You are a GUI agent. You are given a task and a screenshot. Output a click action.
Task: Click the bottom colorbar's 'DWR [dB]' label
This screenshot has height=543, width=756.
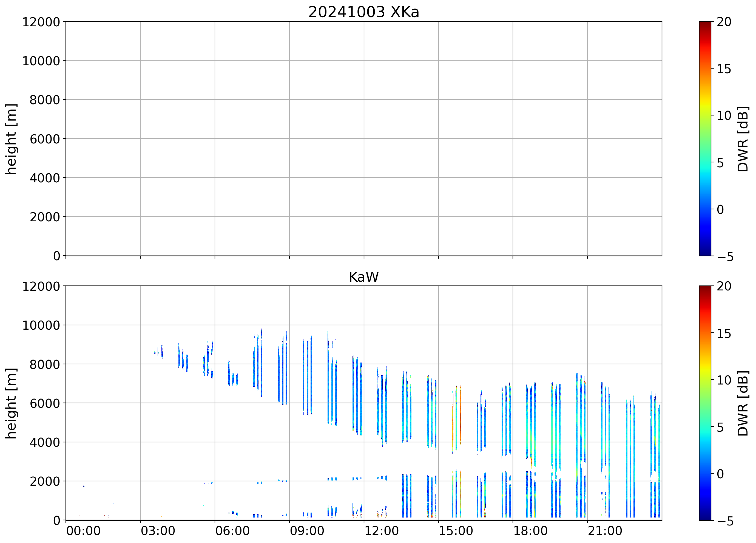(x=743, y=403)
